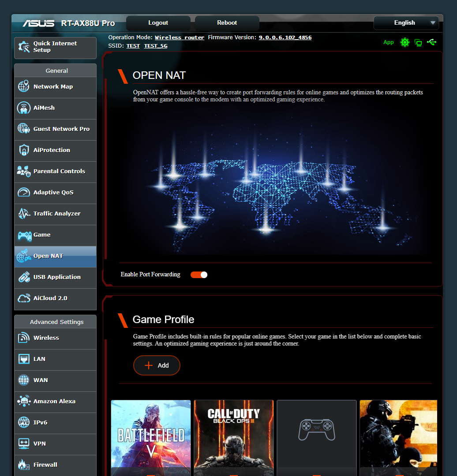Click the USB Application drive icon
Screen dimensions: 457x476
(x=24, y=277)
